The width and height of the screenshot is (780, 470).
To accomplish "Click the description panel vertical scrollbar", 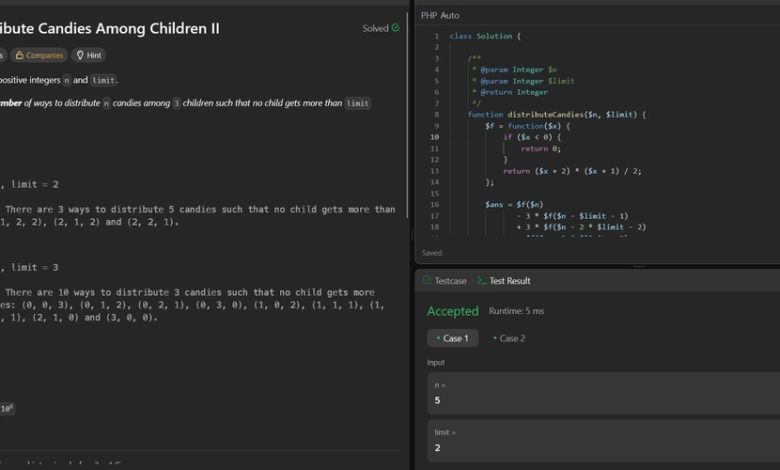I will 407,114.
